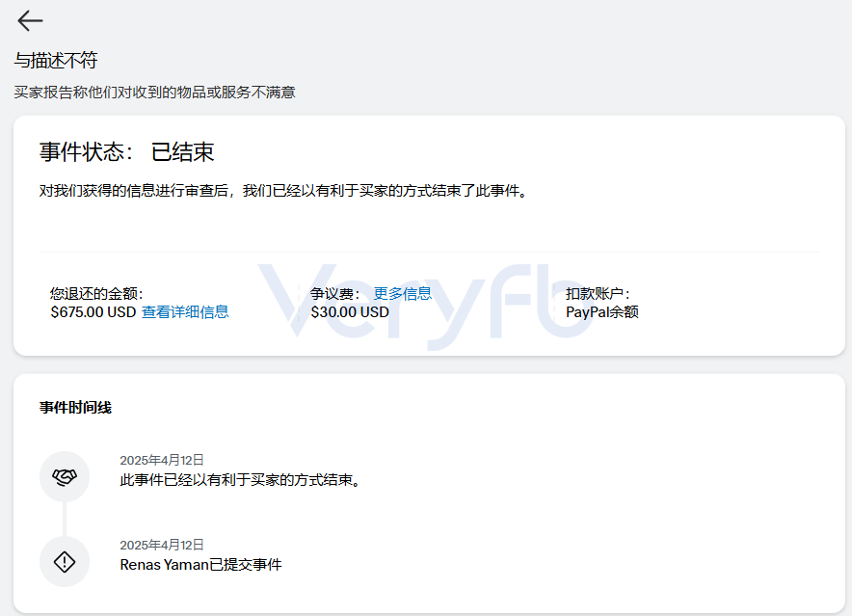Click the 扣款账户 label
Screen dimensions: 852x616
598,294
